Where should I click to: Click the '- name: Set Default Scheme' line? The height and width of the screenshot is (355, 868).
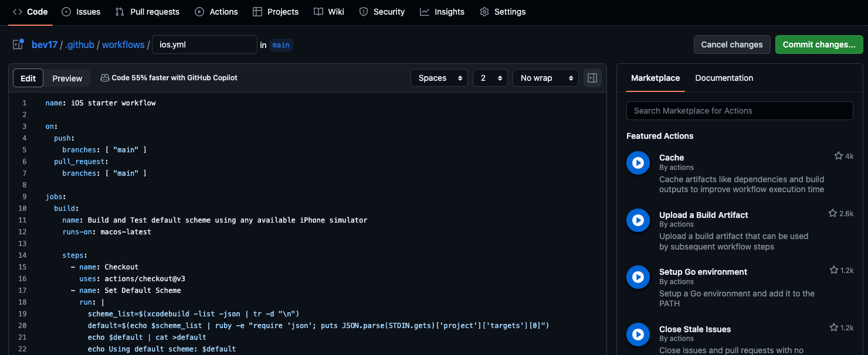(126, 291)
